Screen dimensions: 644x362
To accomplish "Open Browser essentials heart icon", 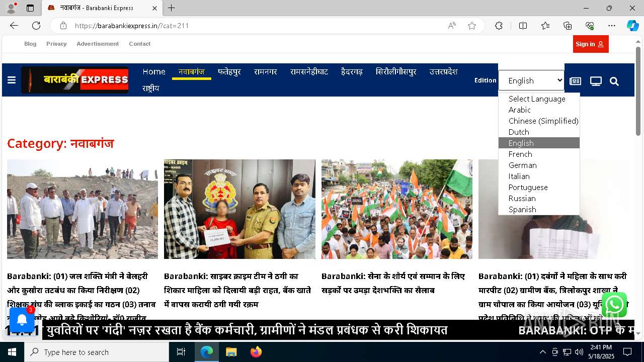I will pos(590,26).
